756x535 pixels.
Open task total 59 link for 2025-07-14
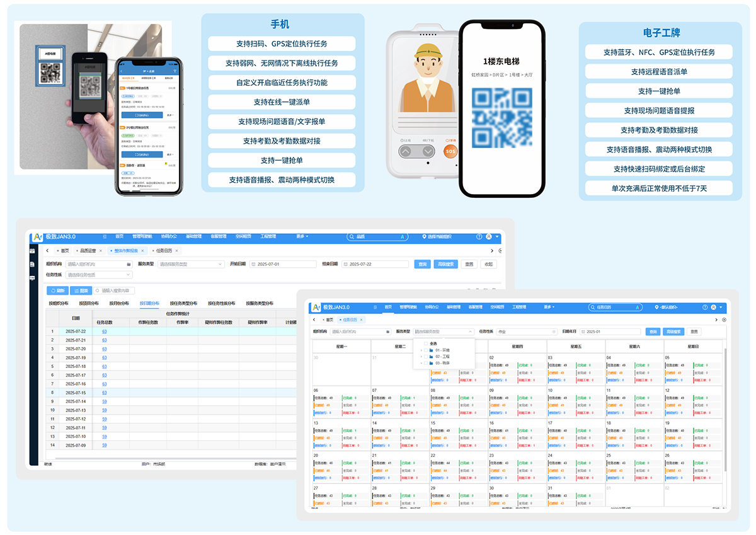[x=105, y=401]
